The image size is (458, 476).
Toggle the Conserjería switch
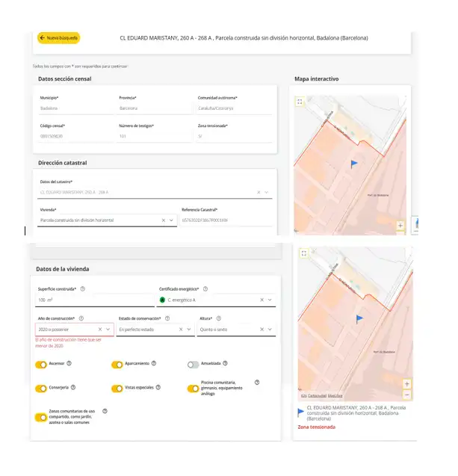pyautogui.click(x=41, y=389)
